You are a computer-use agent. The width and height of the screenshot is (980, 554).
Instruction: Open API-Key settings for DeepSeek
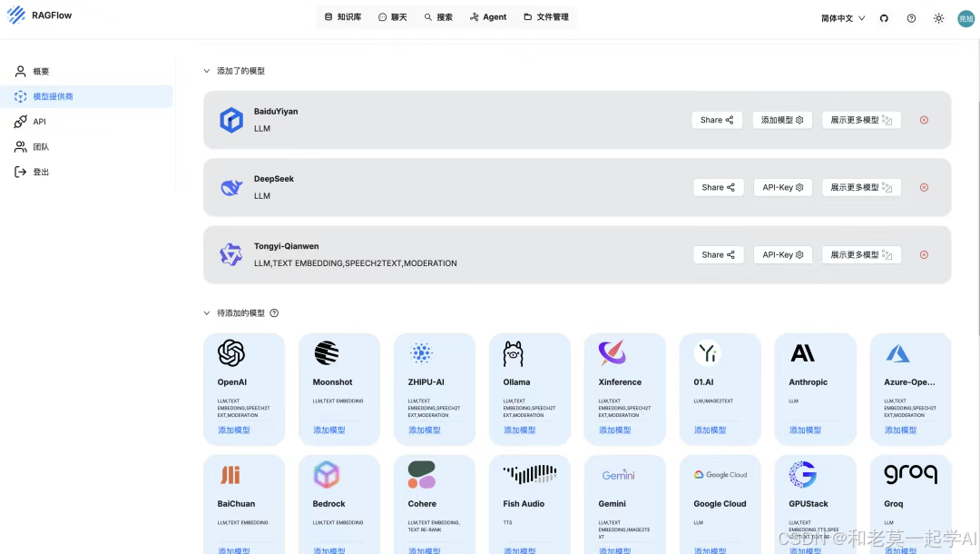(782, 187)
